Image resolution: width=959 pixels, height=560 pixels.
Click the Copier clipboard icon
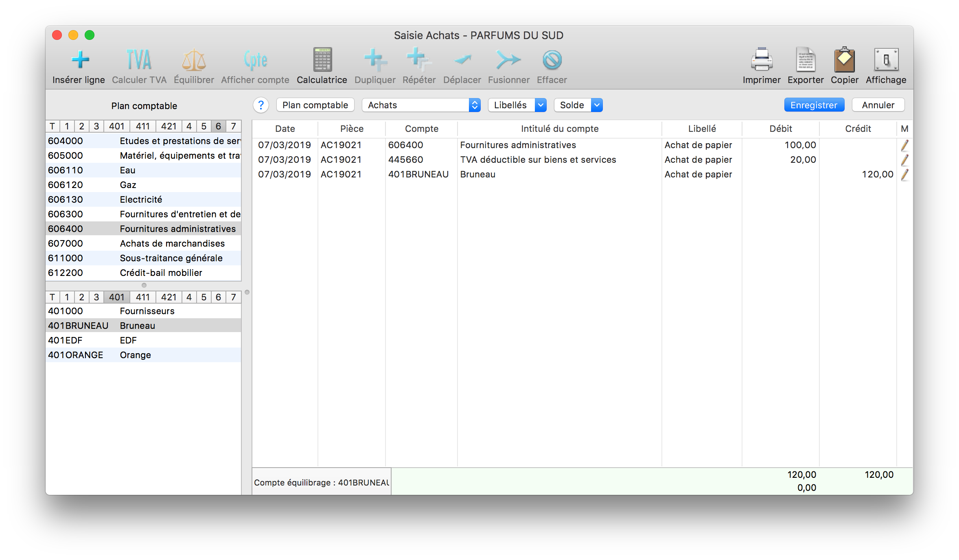(x=844, y=60)
